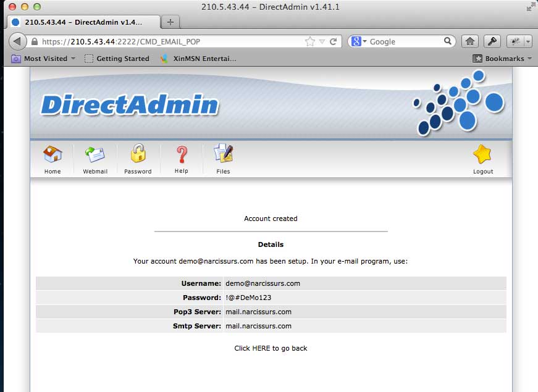Expand the Bookmarks menu arrow
Viewport: 538px width, 392px height.
pyautogui.click(x=530, y=59)
